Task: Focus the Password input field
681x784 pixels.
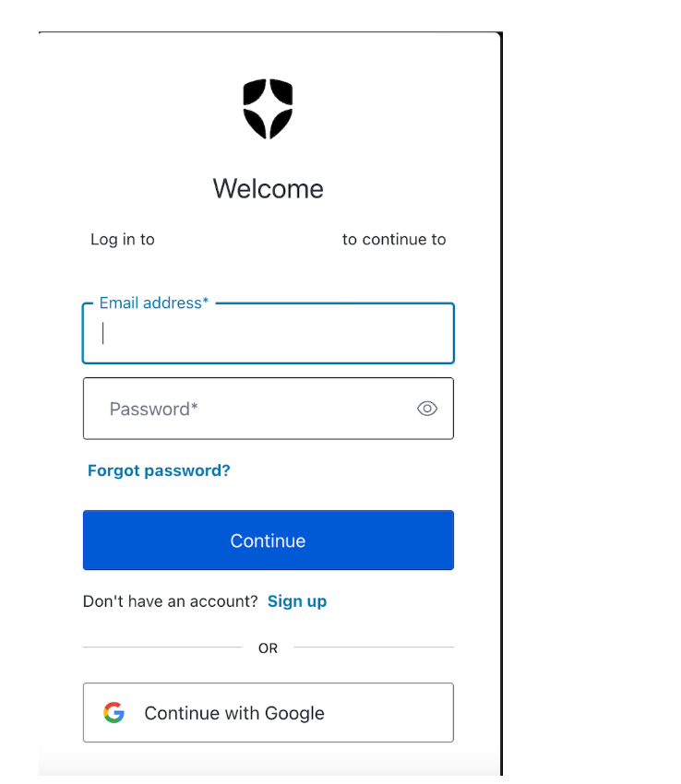Action: pyautogui.click(x=269, y=409)
